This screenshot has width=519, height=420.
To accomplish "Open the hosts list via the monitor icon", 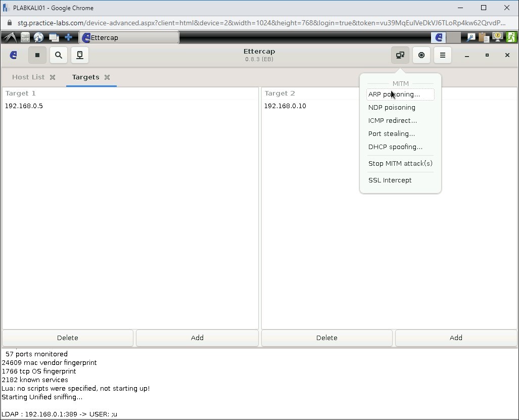I will click(x=79, y=55).
